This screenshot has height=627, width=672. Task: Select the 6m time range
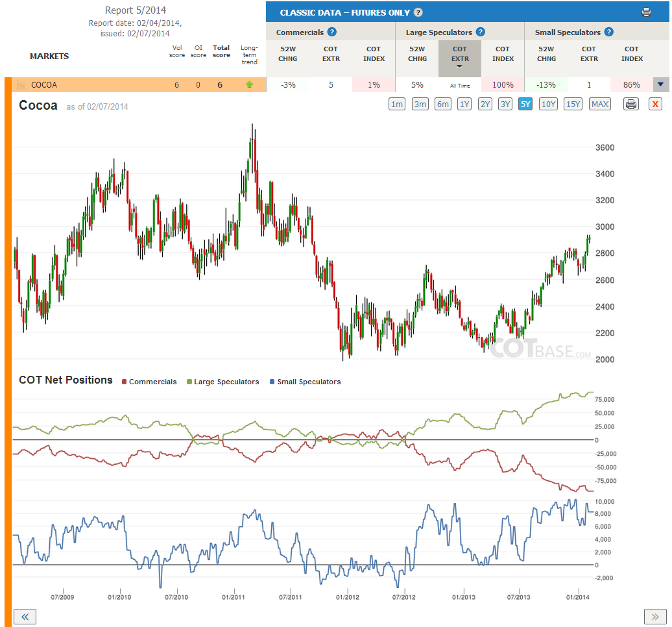(x=443, y=104)
